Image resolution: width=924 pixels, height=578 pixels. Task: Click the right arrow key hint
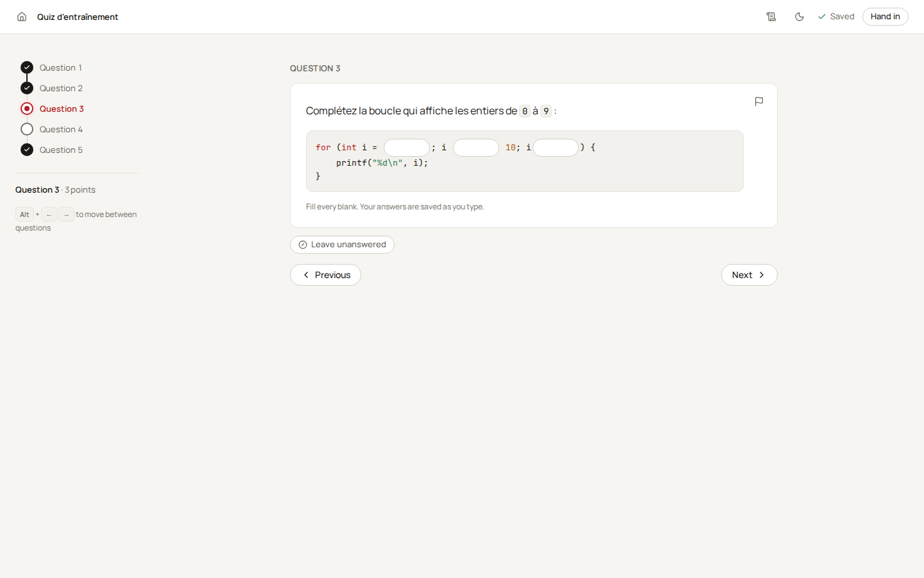pos(66,215)
